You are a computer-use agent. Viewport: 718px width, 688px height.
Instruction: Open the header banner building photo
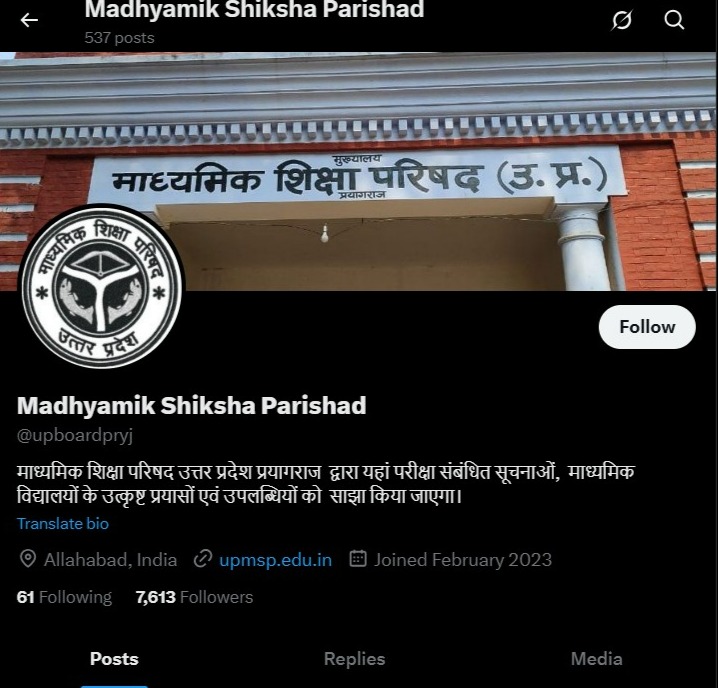click(x=359, y=171)
